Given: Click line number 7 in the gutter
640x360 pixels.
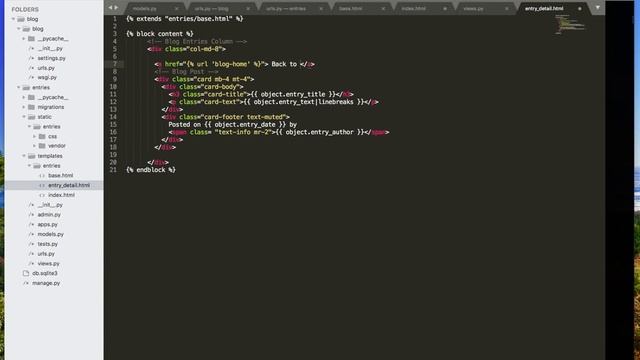Looking at the screenshot, I should pyautogui.click(x=115, y=64).
